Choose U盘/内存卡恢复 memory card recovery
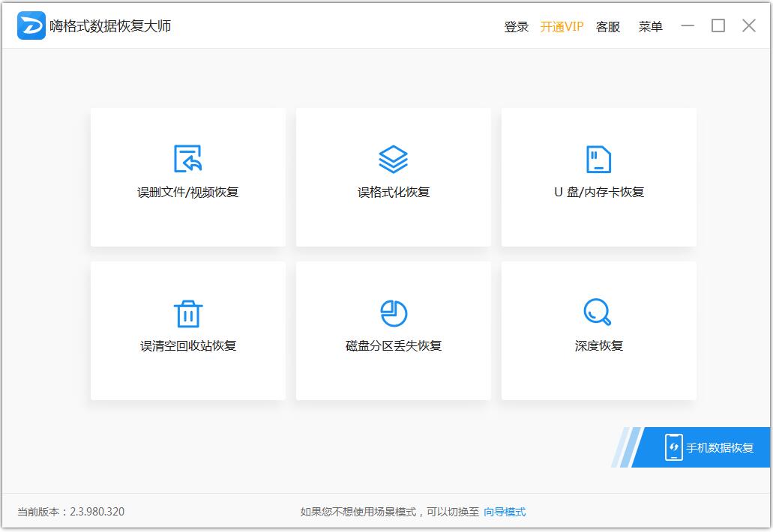773x532 pixels. click(598, 177)
